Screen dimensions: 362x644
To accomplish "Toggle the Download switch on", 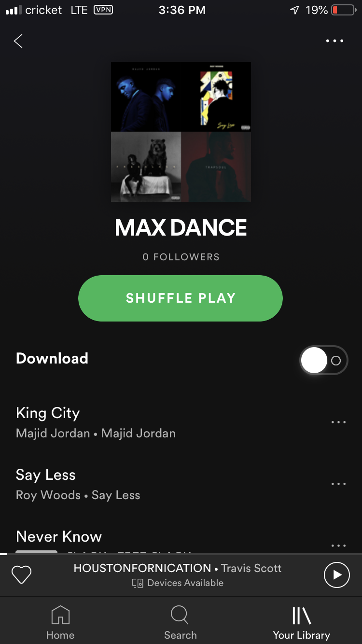I will (324, 360).
